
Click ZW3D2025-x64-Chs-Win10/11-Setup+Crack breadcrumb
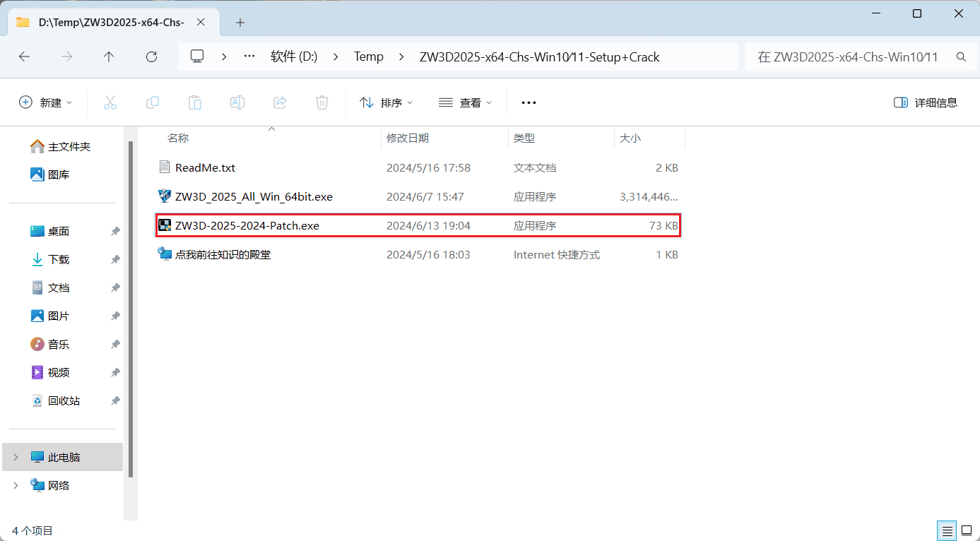point(540,57)
